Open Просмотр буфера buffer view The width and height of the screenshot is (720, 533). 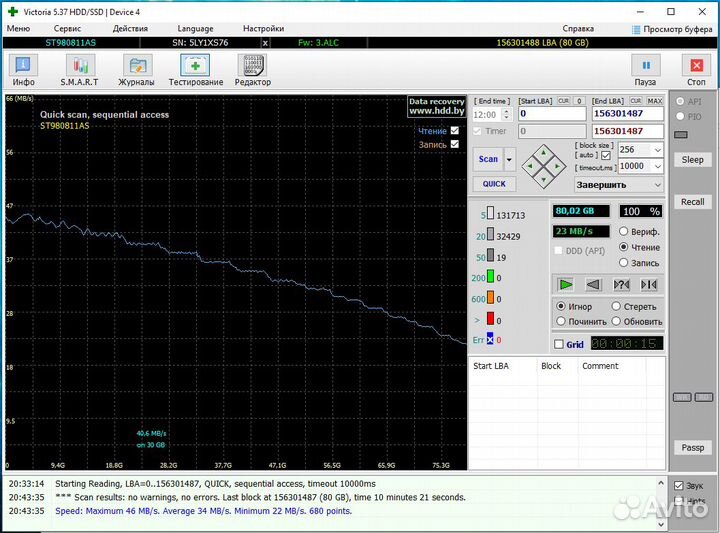tap(672, 29)
